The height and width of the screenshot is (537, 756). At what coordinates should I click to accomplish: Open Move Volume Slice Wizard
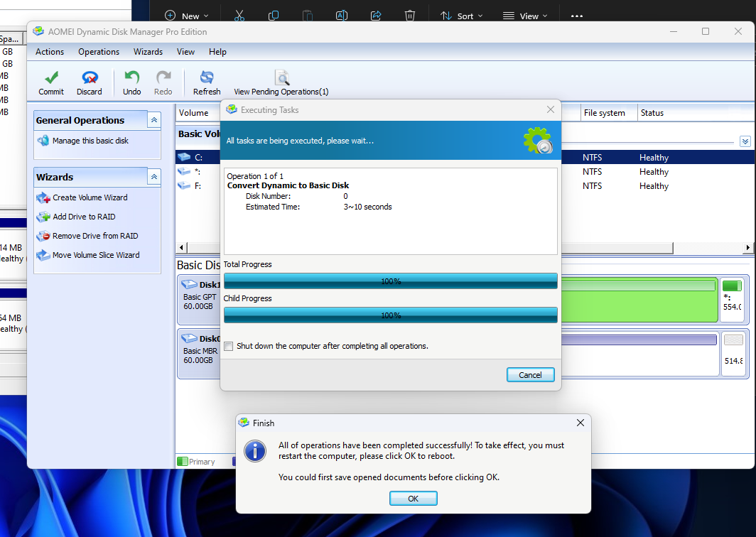coord(96,255)
